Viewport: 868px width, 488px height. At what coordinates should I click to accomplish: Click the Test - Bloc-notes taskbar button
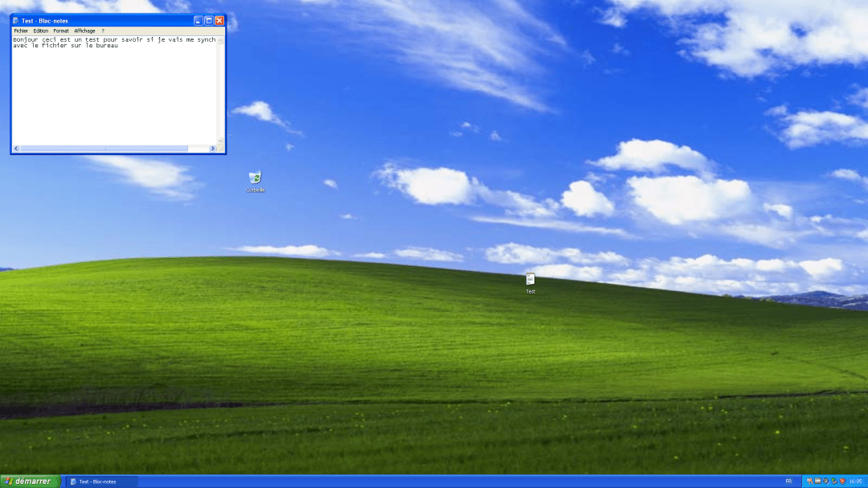tap(100, 481)
